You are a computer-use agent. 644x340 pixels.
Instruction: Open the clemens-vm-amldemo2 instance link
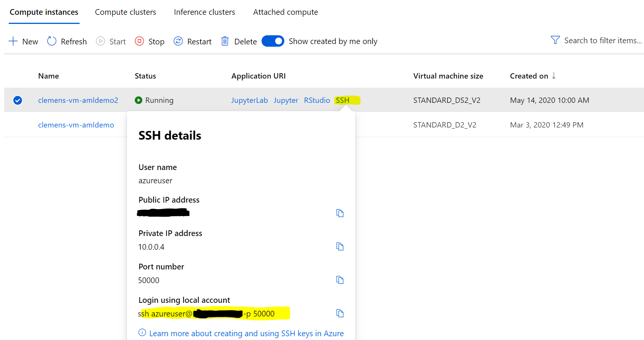pyautogui.click(x=78, y=100)
